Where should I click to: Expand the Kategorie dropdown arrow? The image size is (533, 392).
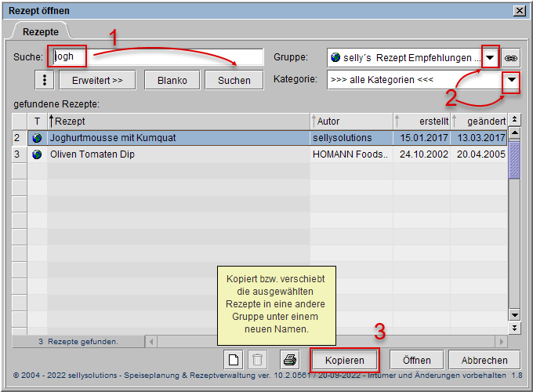pyautogui.click(x=512, y=80)
